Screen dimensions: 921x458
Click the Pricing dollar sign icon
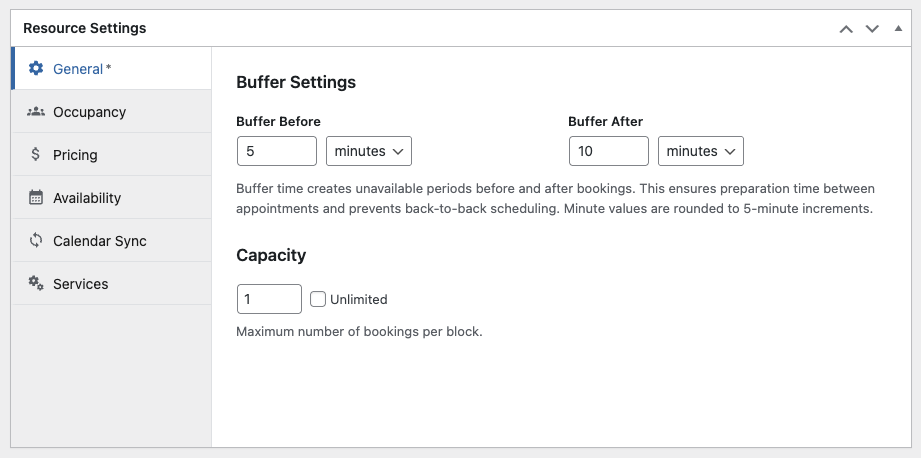click(x=36, y=155)
